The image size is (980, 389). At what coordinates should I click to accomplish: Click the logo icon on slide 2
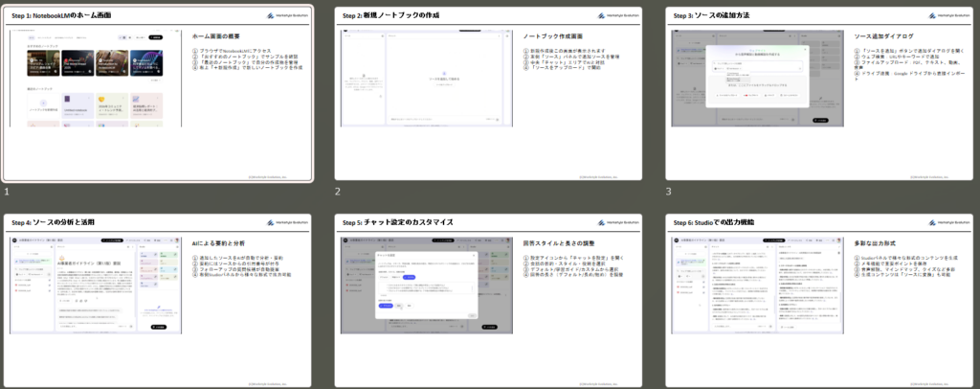click(602, 16)
